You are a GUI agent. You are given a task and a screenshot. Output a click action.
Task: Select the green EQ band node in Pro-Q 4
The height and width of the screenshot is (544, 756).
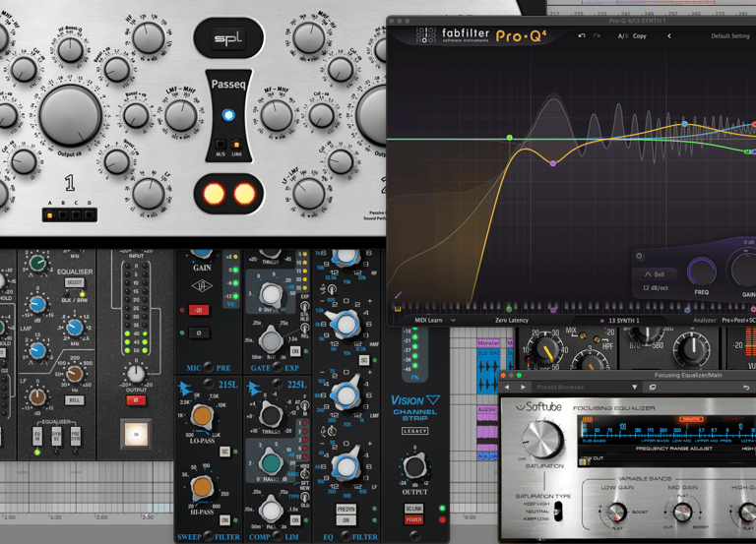pos(509,138)
